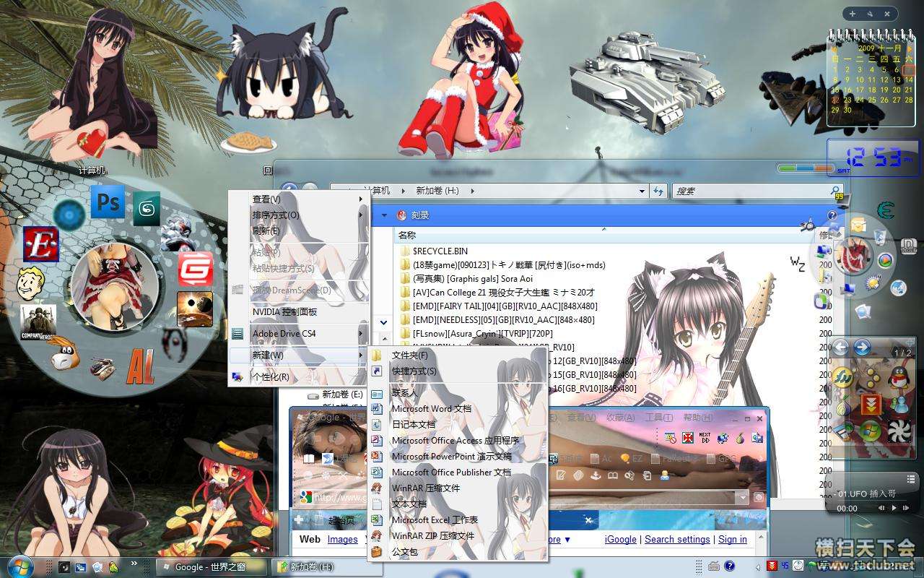
Task: Launch the small tank game icon
Action: click(x=103, y=368)
